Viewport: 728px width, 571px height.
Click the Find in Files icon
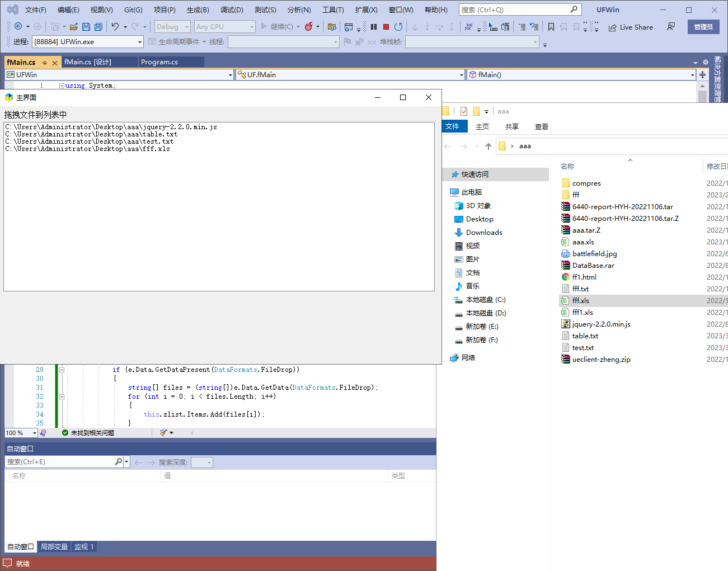(332, 26)
